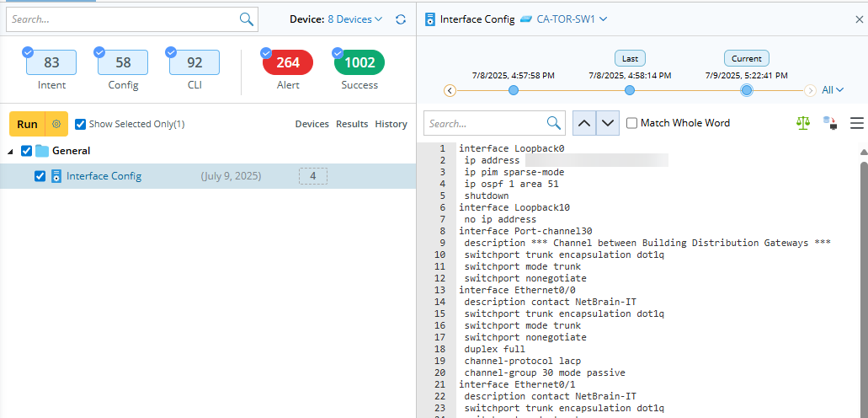Click the '(July 9, 2025)' date text
The image size is (868, 418).
[231, 176]
